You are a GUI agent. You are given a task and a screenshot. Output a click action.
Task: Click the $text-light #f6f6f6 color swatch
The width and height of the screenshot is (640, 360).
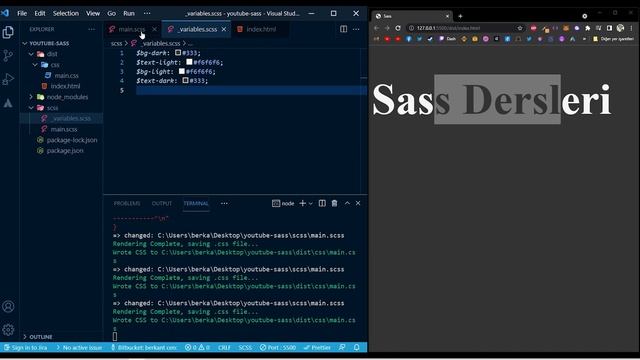coord(189,62)
